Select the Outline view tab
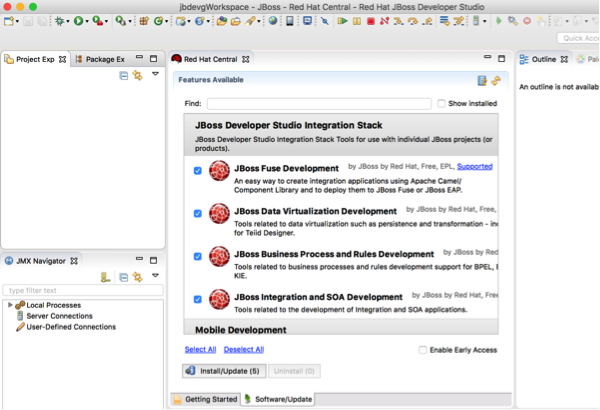Viewport: 600px width, 410px height. tap(543, 59)
